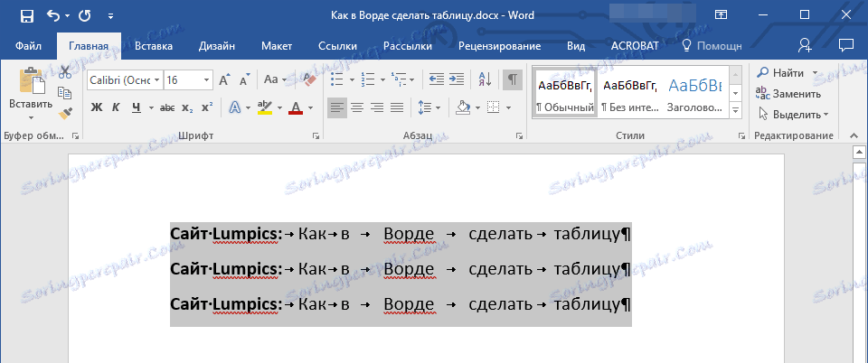The height and width of the screenshot is (363, 868).
Task: Align text left
Action: [337, 107]
